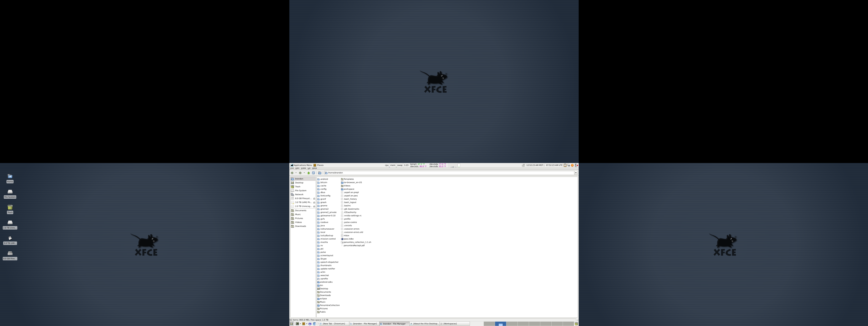Click the logout icon in panel
Viewport: 868px width, 326px height.
577,165
